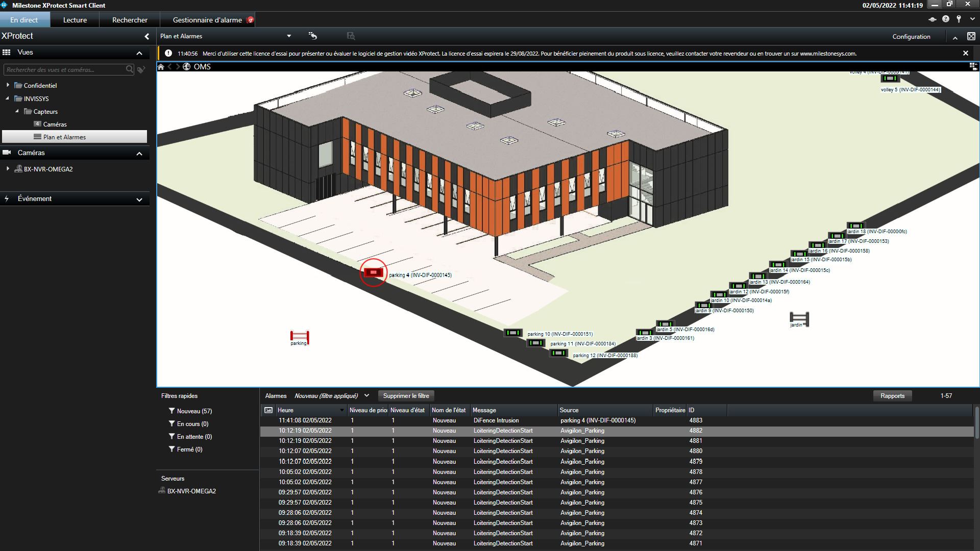Click the jardin 12 sensor icon
The height and width of the screenshot is (551, 980).
738,286
